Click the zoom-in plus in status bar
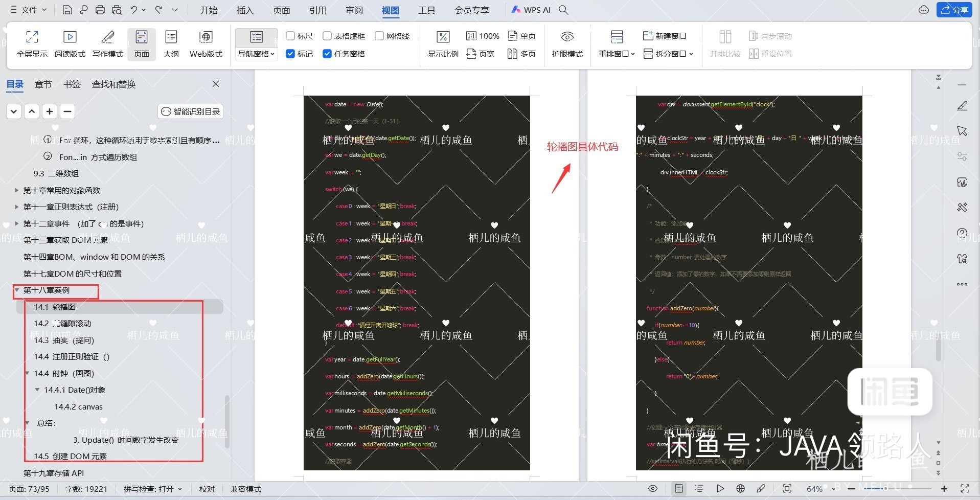 (944, 489)
